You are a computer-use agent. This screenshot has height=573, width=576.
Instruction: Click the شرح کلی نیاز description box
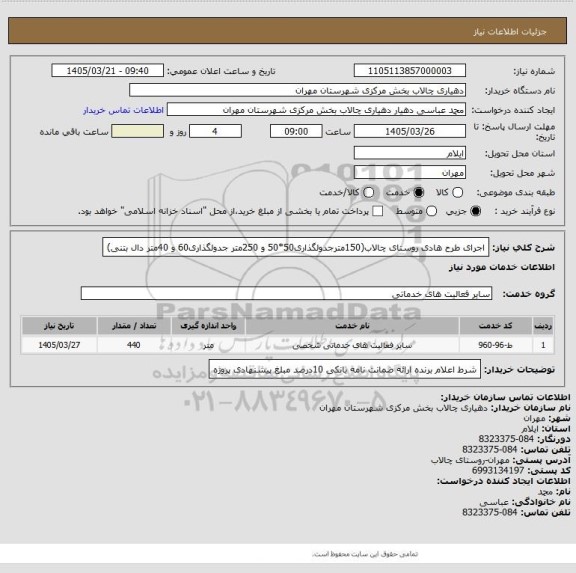click(x=296, y=247)
